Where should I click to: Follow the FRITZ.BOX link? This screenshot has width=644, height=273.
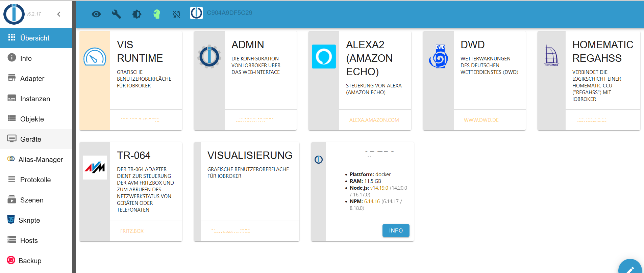click(x=132, y=231)
